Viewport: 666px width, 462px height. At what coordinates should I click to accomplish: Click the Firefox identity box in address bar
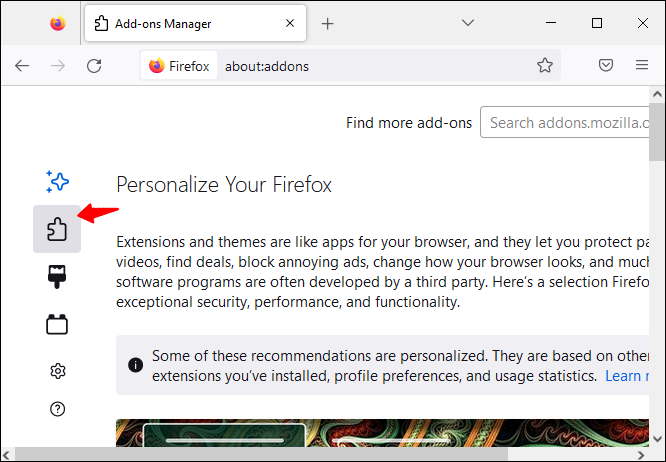click(179, 66)
